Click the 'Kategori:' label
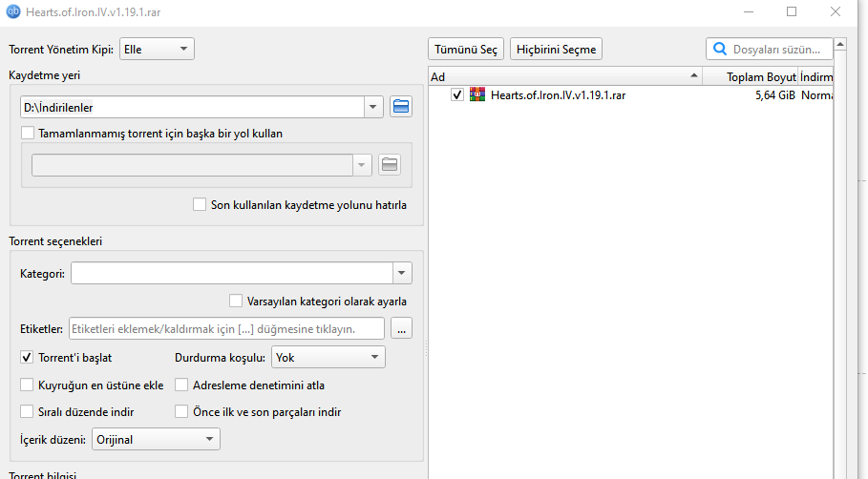The image size is (868, 479). point(42,273)
